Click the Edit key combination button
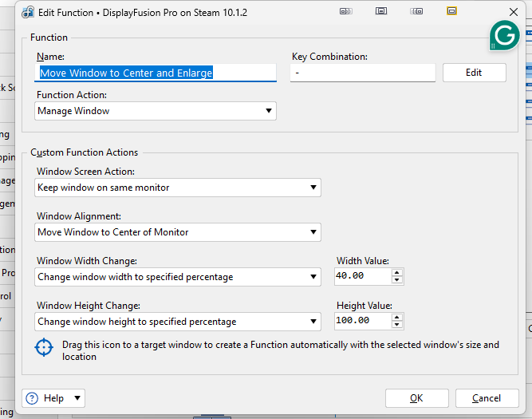Image resolution: width=532 pixels, height=419 pixels. point(474,73)
